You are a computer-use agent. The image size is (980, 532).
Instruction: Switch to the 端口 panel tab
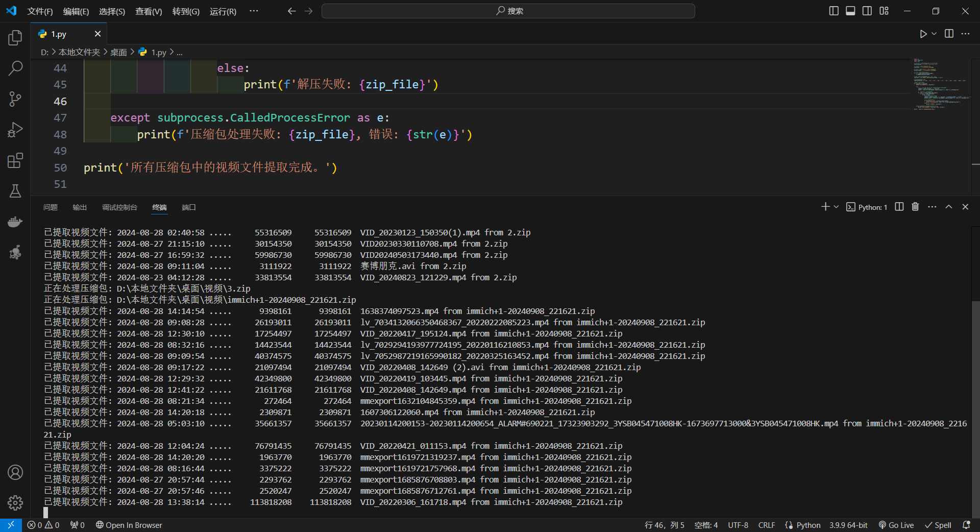pos(189,207)
